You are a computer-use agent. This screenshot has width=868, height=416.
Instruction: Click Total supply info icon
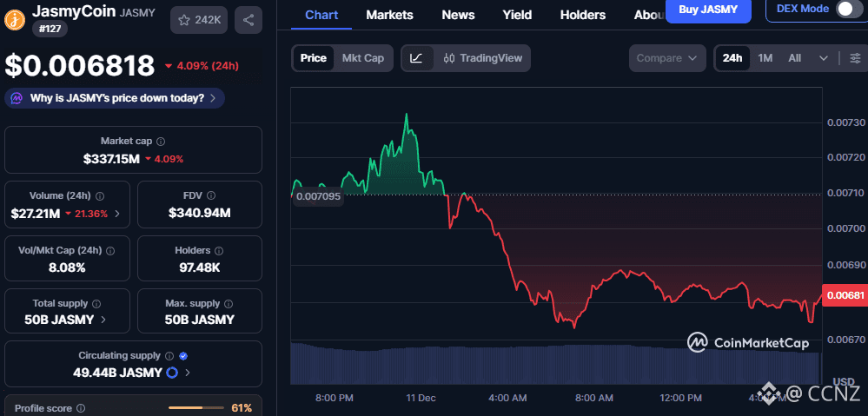pyautogui.click(x=96, y=304)
